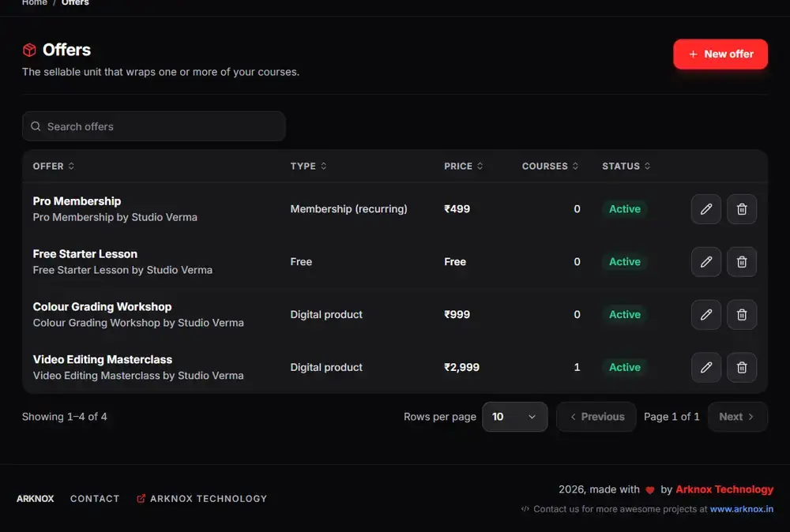Focus the Search offers field

pos(154,126)
